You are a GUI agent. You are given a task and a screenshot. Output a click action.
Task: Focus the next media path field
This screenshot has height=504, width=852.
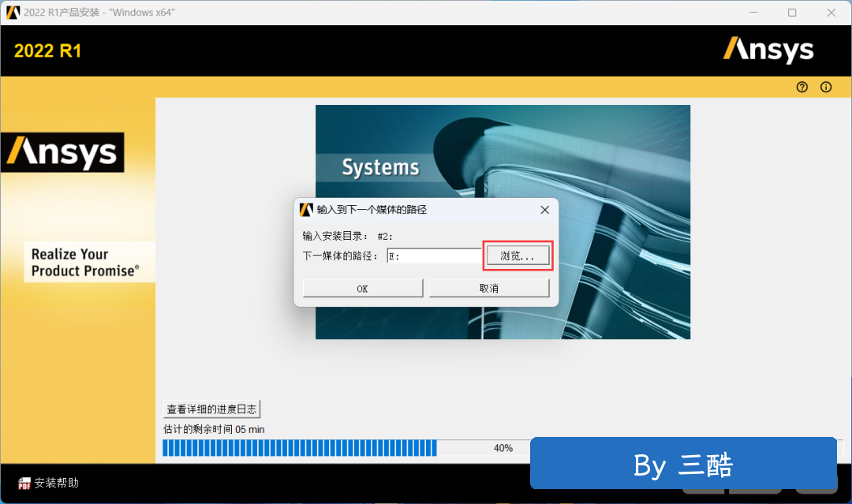click(x=434, y=256)
